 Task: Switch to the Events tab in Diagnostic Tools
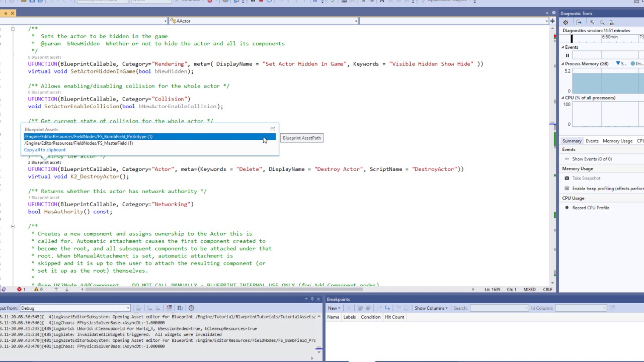[x=592, y=141]
